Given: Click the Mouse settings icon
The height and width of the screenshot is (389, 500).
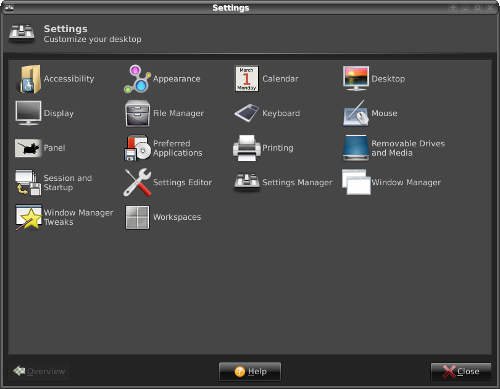Looking at the screenshot, I should click(x=356, y=113).
